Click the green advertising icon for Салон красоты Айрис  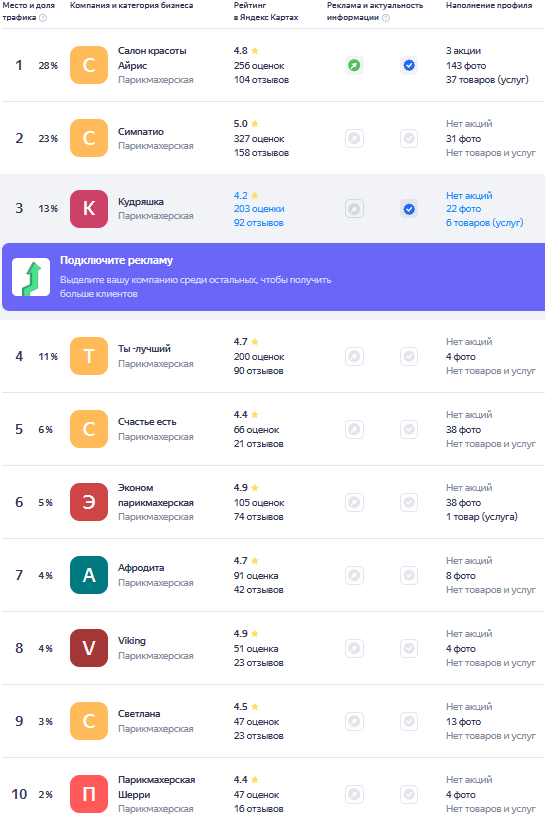[355, 65]
